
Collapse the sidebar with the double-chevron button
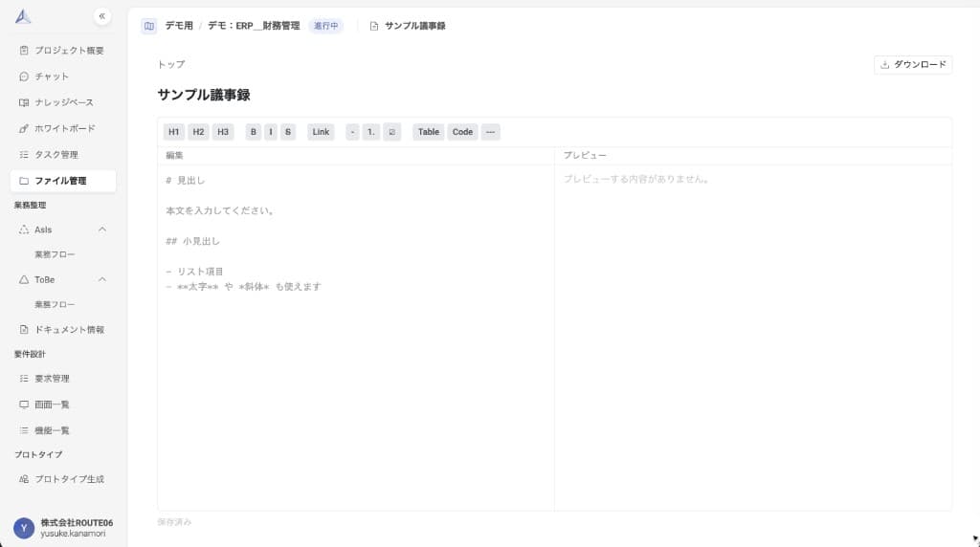pos(101,16)
